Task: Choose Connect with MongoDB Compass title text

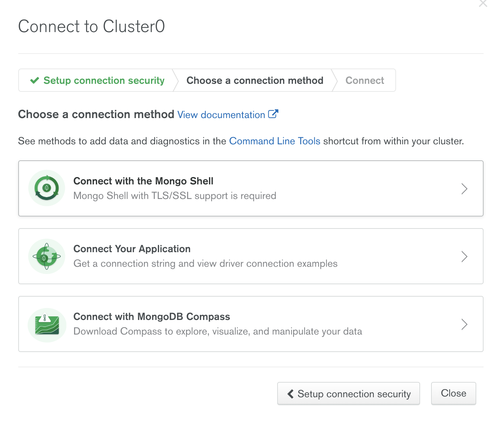Action: tap(152, 317)
